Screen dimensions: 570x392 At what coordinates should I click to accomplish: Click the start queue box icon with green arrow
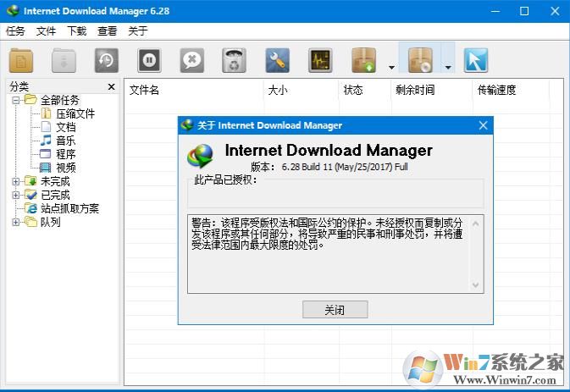[x=364, y=60]
